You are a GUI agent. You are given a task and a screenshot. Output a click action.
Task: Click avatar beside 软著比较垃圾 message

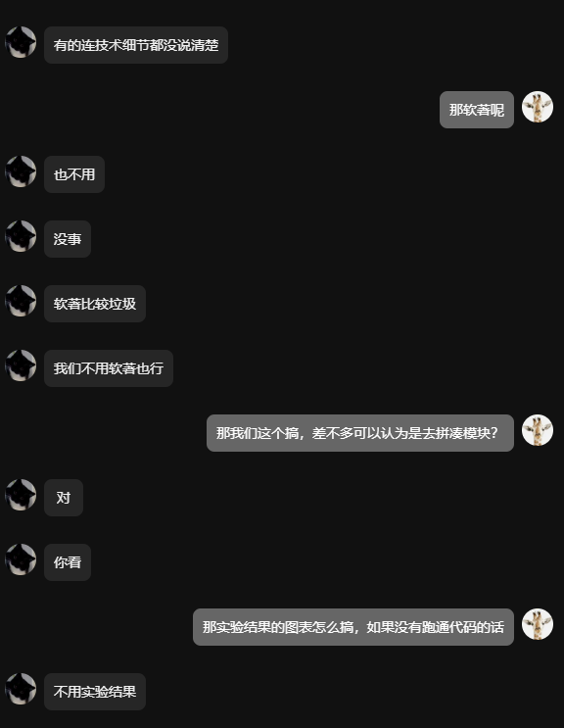click(21, 301)
